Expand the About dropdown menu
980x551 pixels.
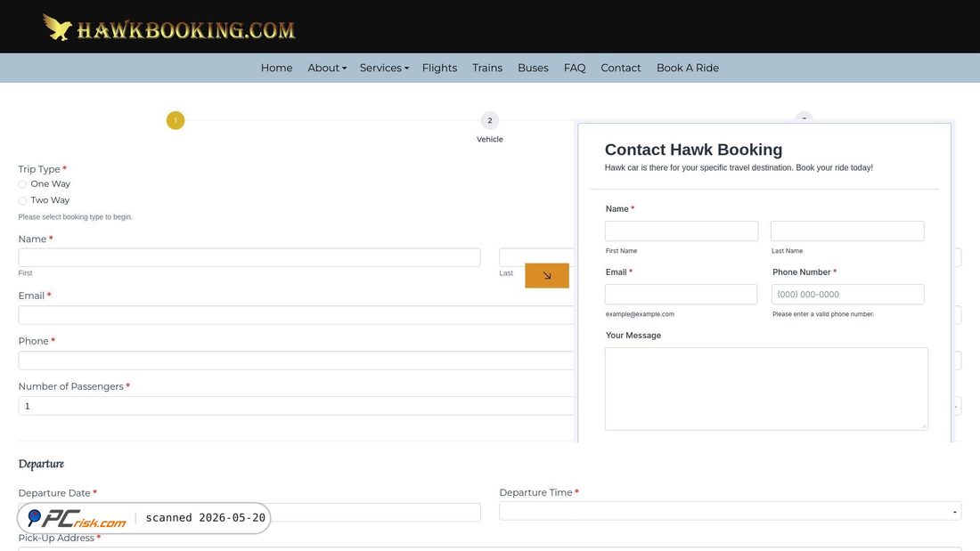pyautogui.click(x=327, y=68)
